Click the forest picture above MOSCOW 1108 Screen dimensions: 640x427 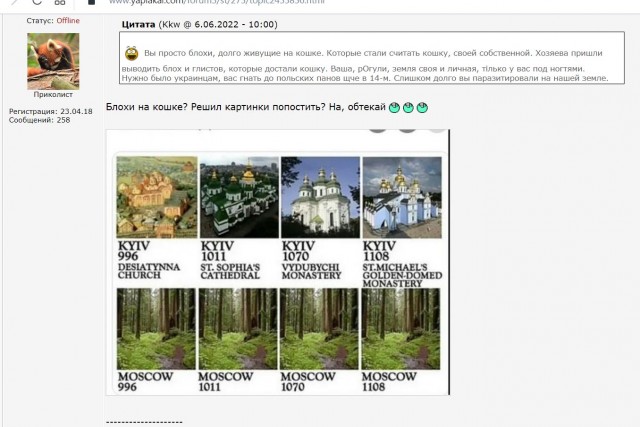tap(401, 329)
